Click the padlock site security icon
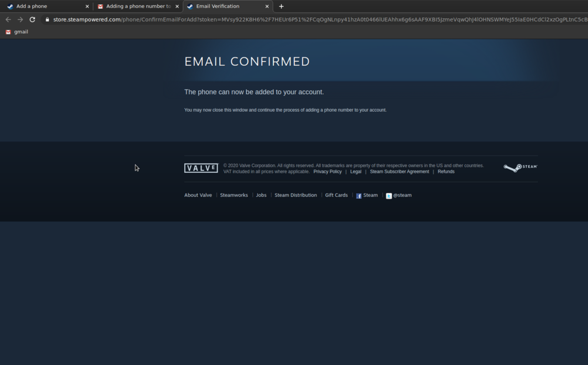588x365 pixels. coord(47,19)
